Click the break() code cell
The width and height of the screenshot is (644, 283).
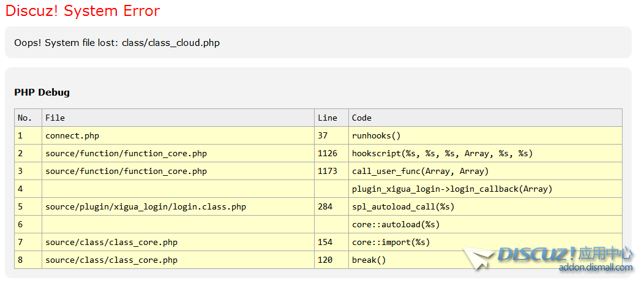pyautogui.click(x=369, y=260)
